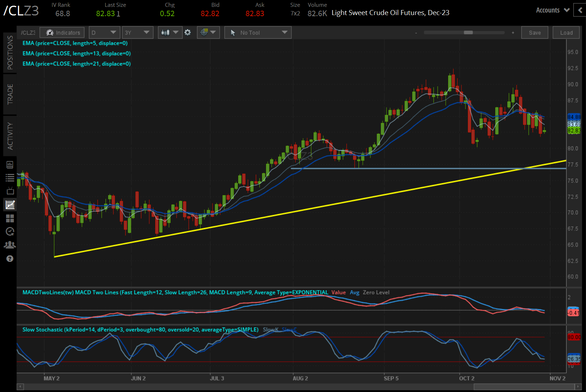Screen dimensions: 586x392
Task: Click the Save button
Action: click(x=535, y=32)
